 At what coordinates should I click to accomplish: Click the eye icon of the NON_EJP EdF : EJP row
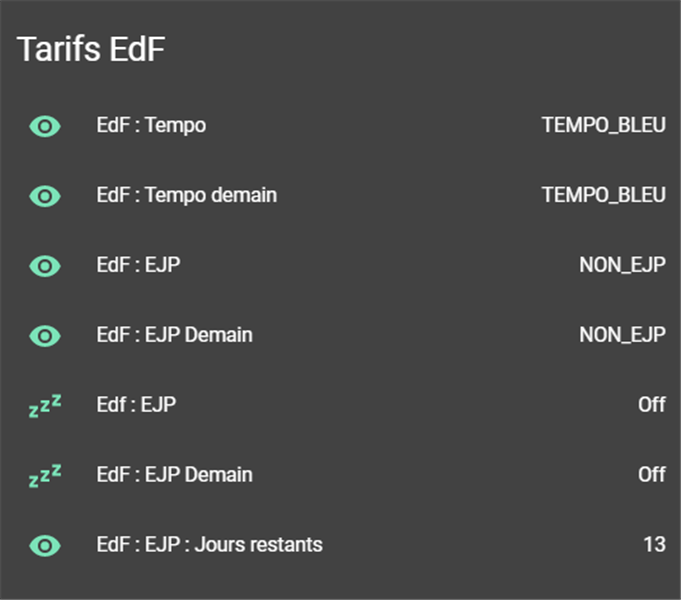[x=45, y=266]
